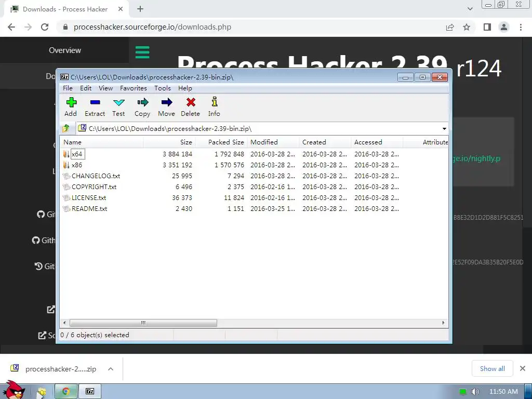
Task: Sort by Modified column header
Action: [273, 142]
